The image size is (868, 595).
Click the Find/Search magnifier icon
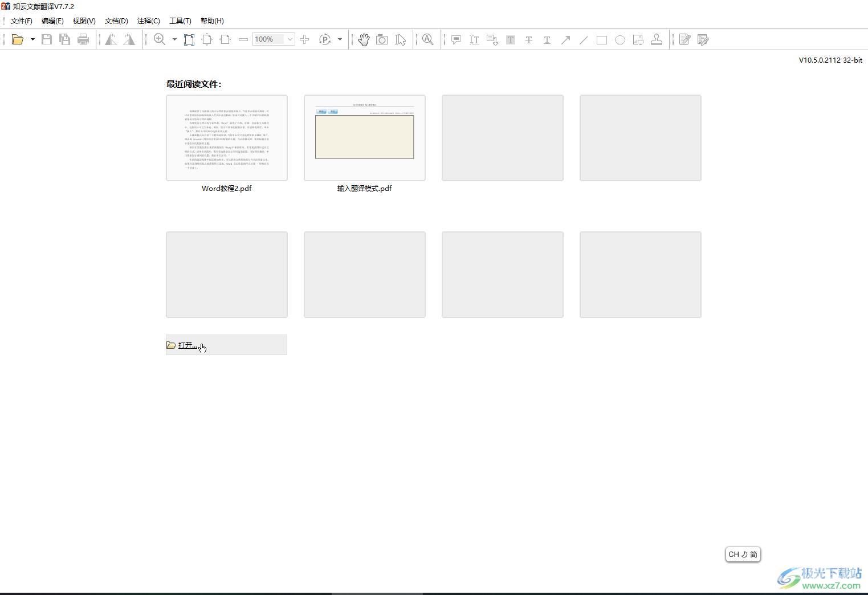tap(428, 39)
